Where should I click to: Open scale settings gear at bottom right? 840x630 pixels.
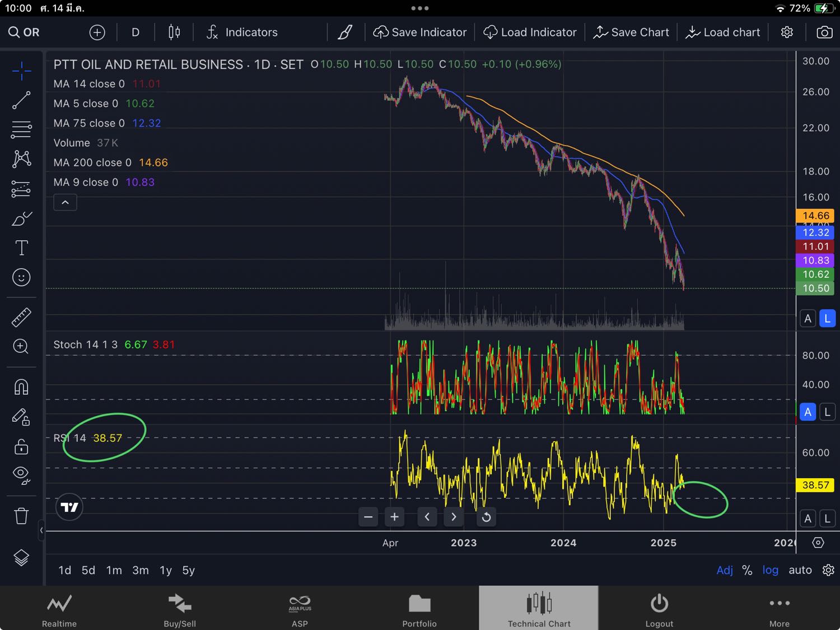pyautogui.click(x=828, y=570)
